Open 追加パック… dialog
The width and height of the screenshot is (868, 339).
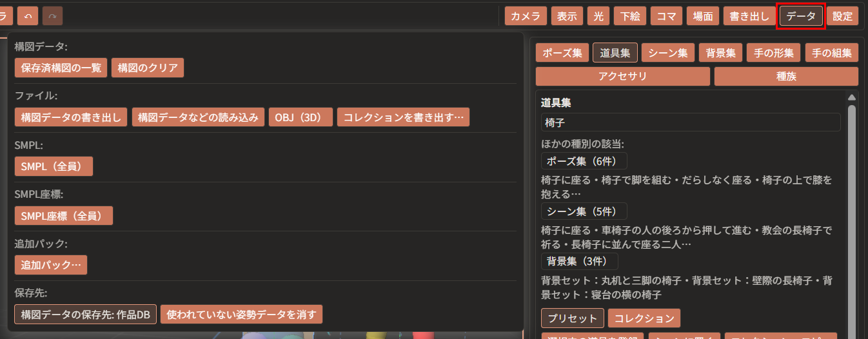click(51, 265)
